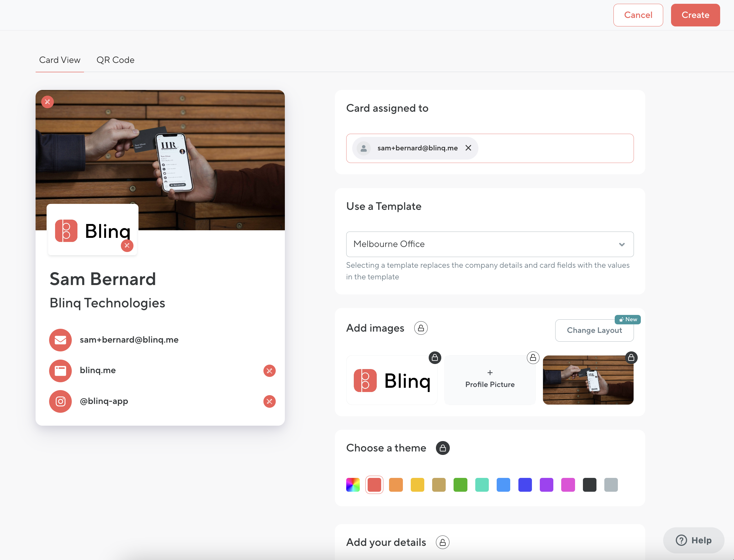Remove the @blinq-app Instagram field
Viewport: 734px width, 560px height.
[x=269, y=401]
